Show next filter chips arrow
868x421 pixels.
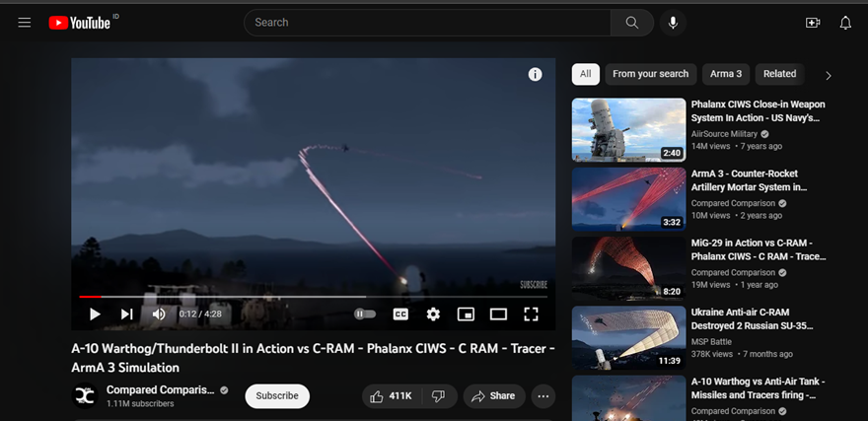click(829, 76)
